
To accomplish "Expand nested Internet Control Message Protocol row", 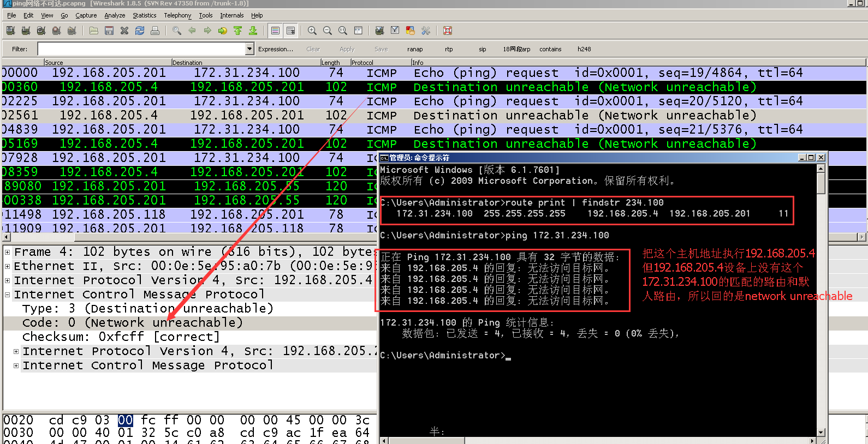I will (16, 365).
